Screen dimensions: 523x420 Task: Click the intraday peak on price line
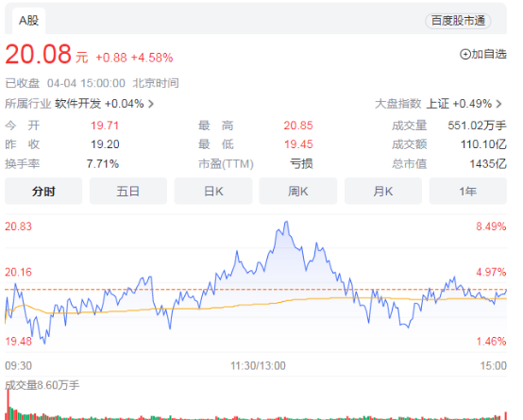286,222
